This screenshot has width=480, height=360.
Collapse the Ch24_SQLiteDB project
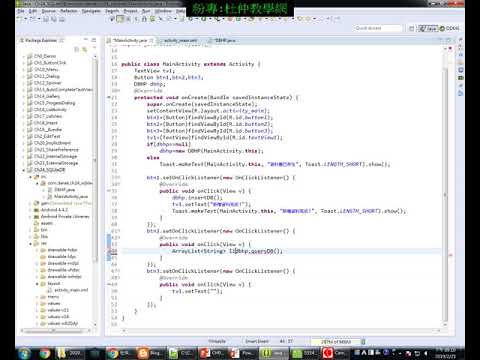(24, 170)
